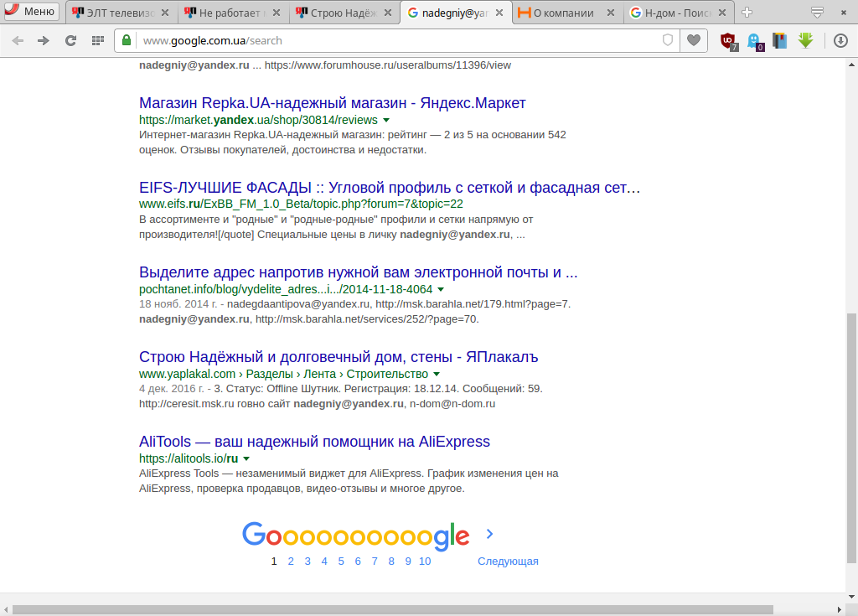Go to results page 9
858x616 pixels.
[408, 562]
